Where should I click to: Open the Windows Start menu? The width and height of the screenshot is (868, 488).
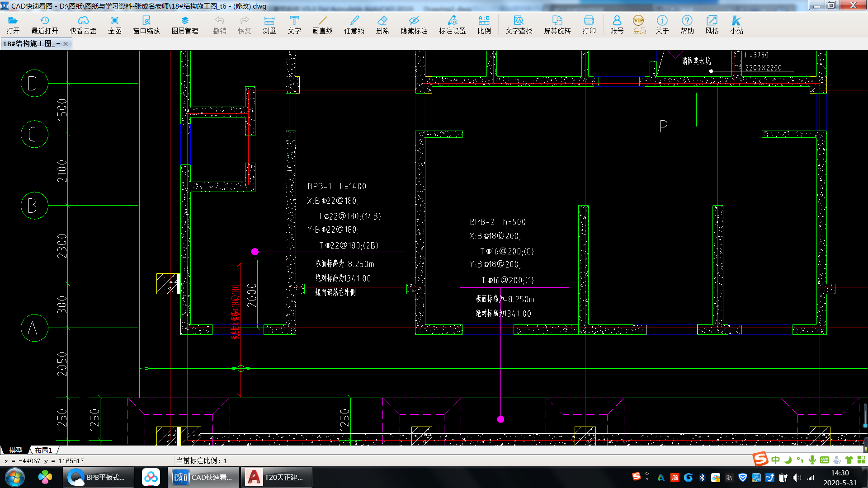tap(15, 477)
